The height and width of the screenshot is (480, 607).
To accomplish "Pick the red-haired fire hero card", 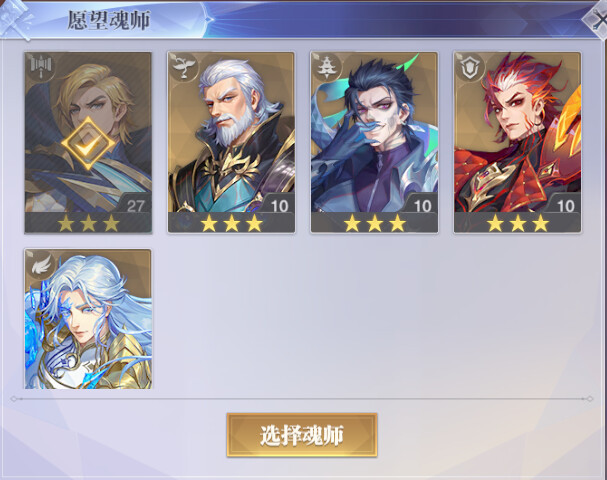I will pos(518,142).
